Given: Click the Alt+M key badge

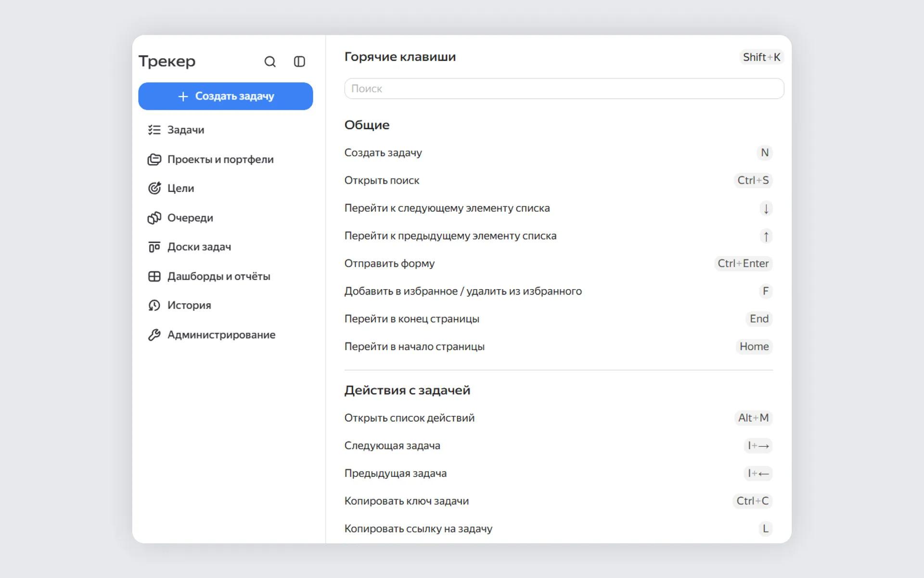Looking at the screenshot, I should coord(753,418).
